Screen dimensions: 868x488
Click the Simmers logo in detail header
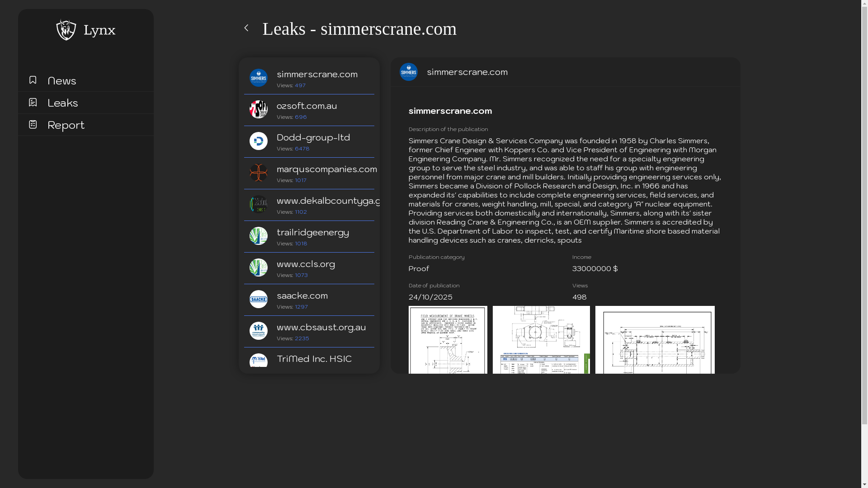(408, 72)
